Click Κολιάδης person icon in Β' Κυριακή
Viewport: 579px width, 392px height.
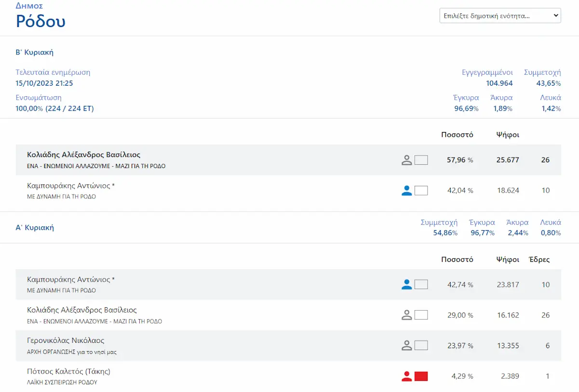click(x=407, y=160)
